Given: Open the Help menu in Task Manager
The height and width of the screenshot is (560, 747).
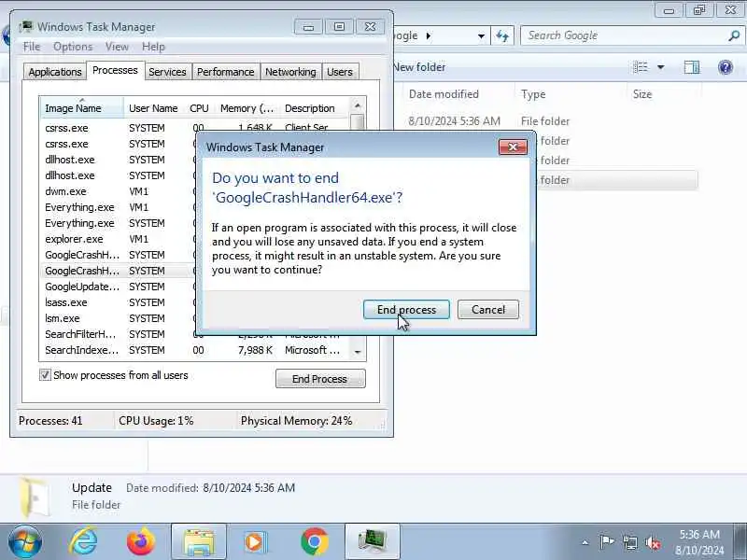Looking at the screenshot, I should coord(153,47).
